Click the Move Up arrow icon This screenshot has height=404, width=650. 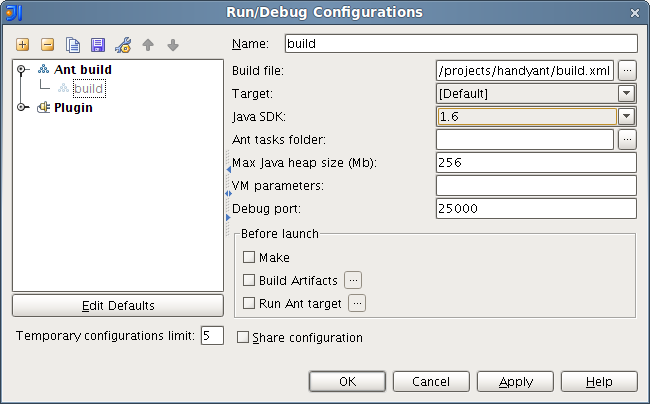coord(148,45)
